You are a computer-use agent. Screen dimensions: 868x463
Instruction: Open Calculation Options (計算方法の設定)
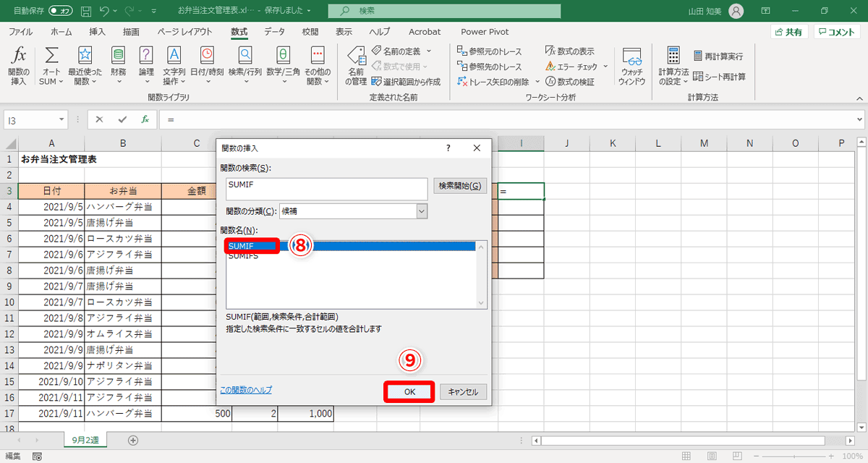[x=673, y=66]
